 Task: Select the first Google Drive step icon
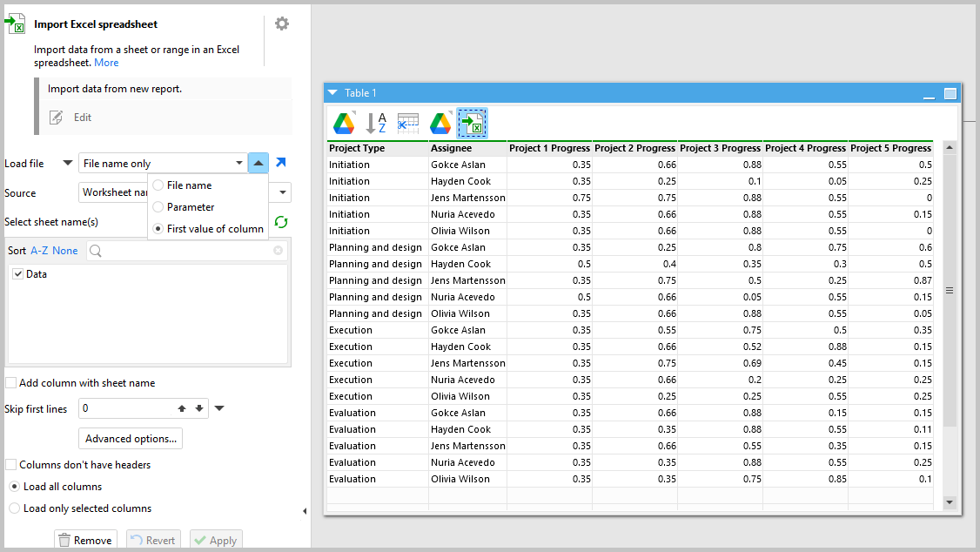tap(344, 123)
